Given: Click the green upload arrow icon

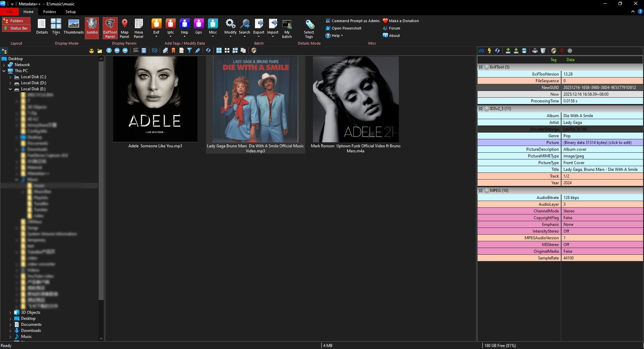Looking at the screenshot, I should [x=508, y=51].
